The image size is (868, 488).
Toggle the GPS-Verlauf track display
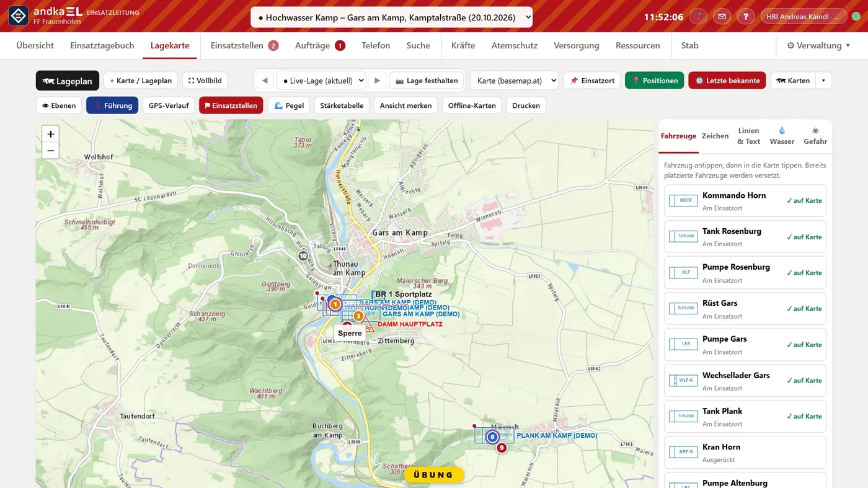169,105
